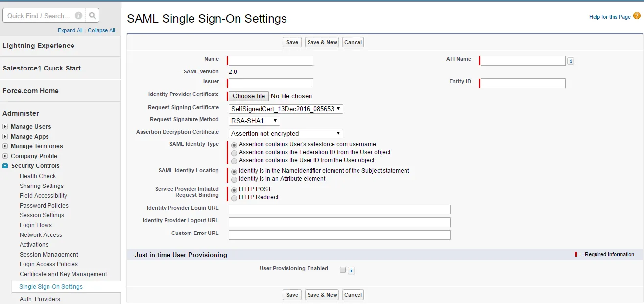Click the Identity Provider Login URL field

point(339,210)
